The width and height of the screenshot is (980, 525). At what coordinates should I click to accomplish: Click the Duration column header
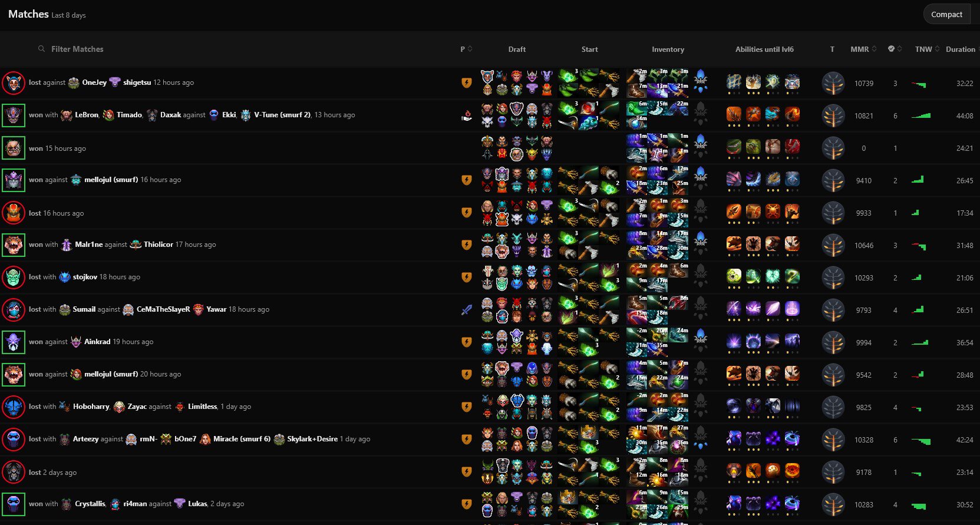point(961,49)
